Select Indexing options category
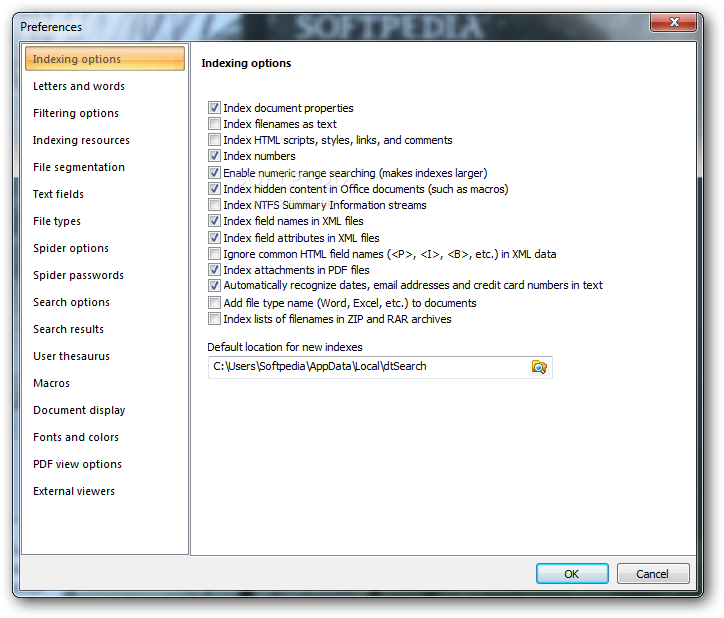 click(x=105, y=59)
